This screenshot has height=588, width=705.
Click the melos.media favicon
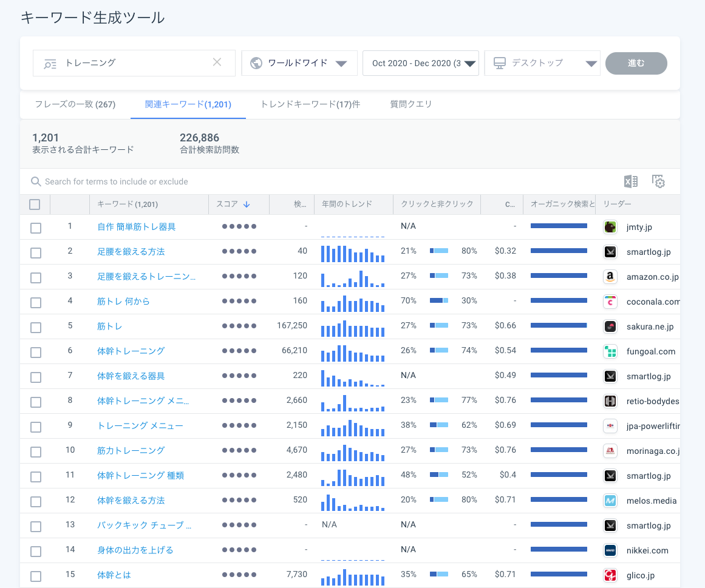pyautogui.click(x=610, y=501)
